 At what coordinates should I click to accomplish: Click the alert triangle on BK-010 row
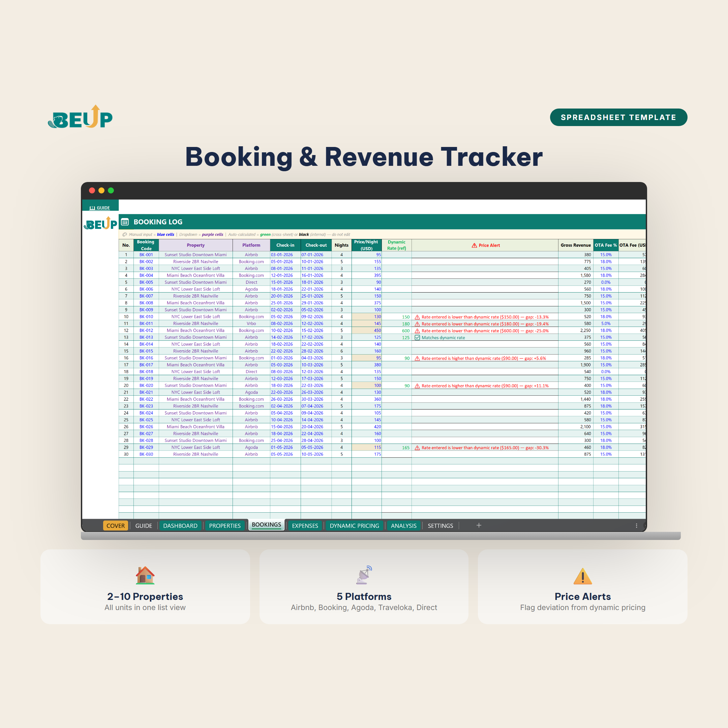[x=417, y=317]
